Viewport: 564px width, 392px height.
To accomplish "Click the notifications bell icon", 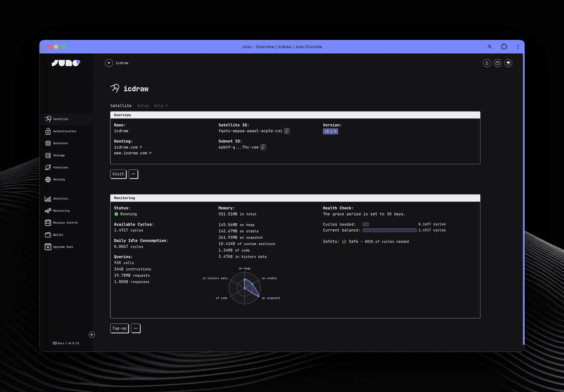I will 487,63.
